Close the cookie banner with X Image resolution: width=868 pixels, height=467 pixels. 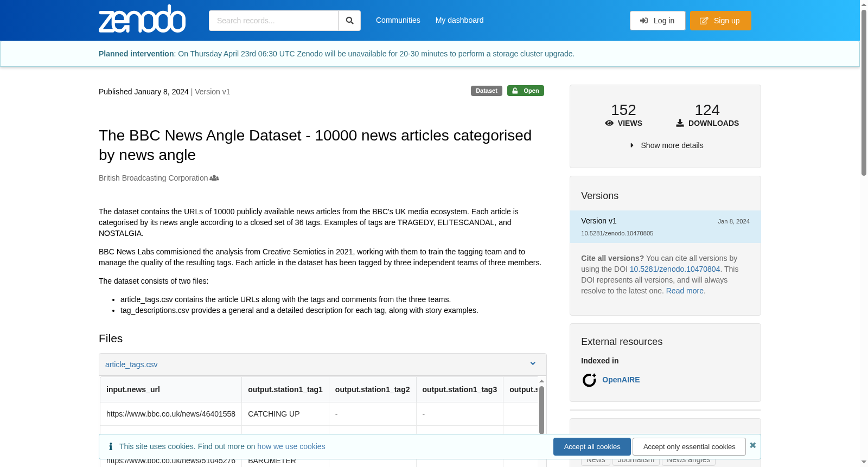pos(752,445)
